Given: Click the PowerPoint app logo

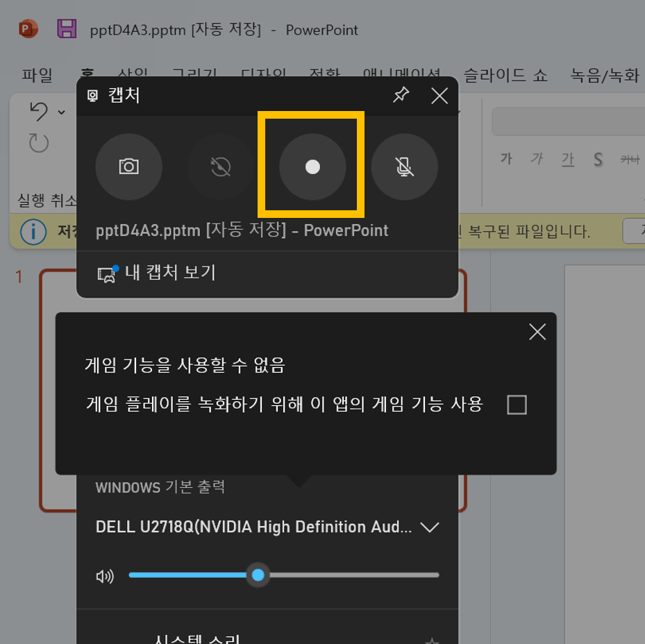Looking at the screenshot, I should pyautogui.click(x=28, y=28).
